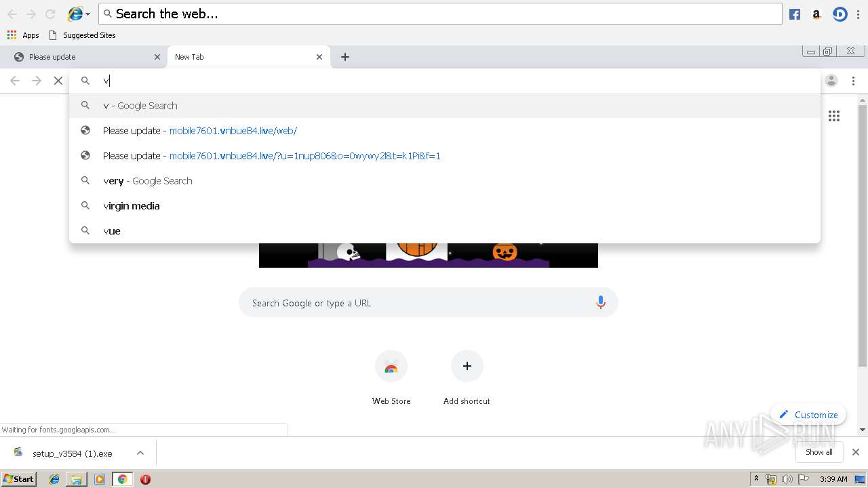Choose the 'very - Google Search' suggestion
The width and height of the screenshot is (868, 488).
pos(445,181)
